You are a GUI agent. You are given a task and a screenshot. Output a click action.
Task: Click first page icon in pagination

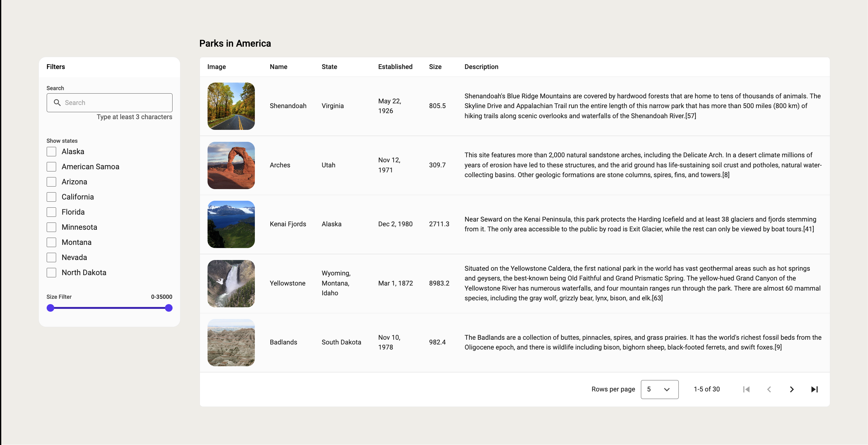(x=746, y=390)
